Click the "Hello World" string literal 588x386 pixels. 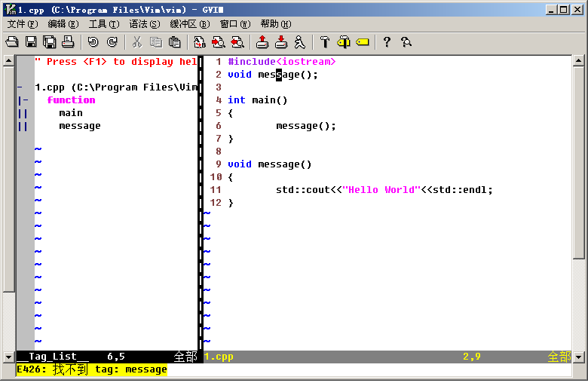[381, 190]
